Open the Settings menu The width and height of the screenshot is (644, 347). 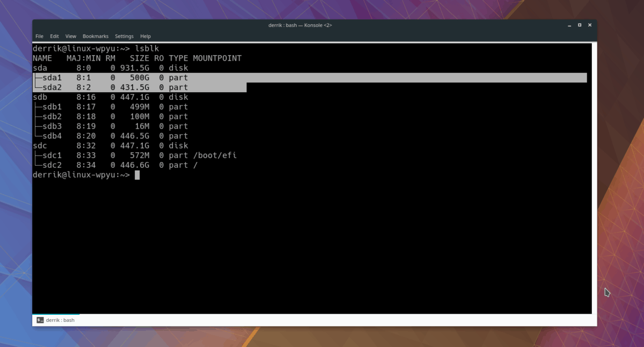(124, 36)
